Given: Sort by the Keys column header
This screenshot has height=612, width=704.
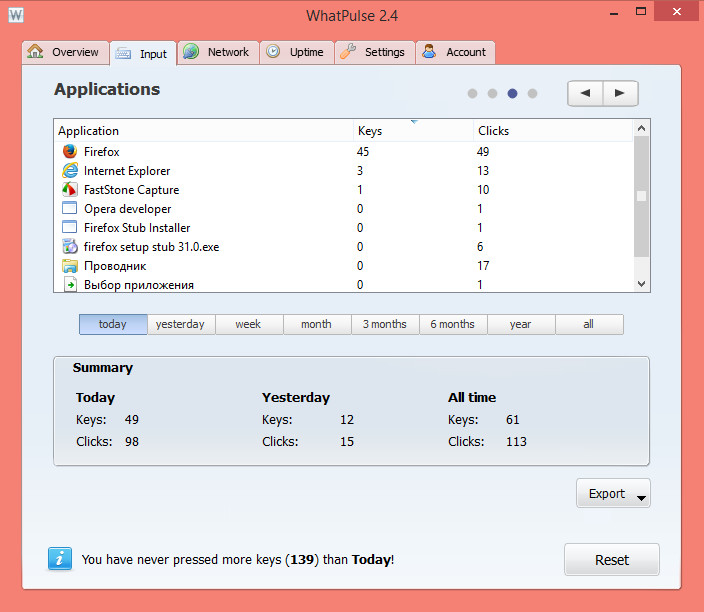Looking at the screenshot, I should coord(413,131).
